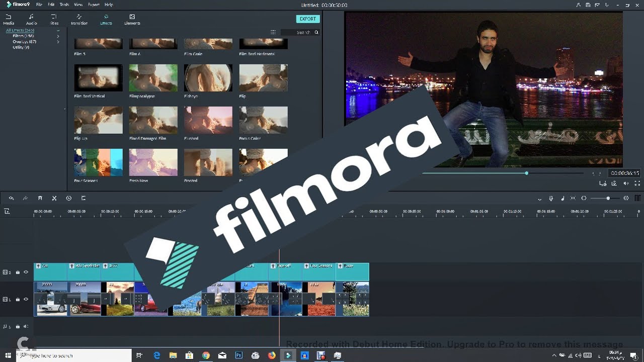Click the Split scissors icon
Image resolution: width=644 pixels, height=362 pixels.
54,198
